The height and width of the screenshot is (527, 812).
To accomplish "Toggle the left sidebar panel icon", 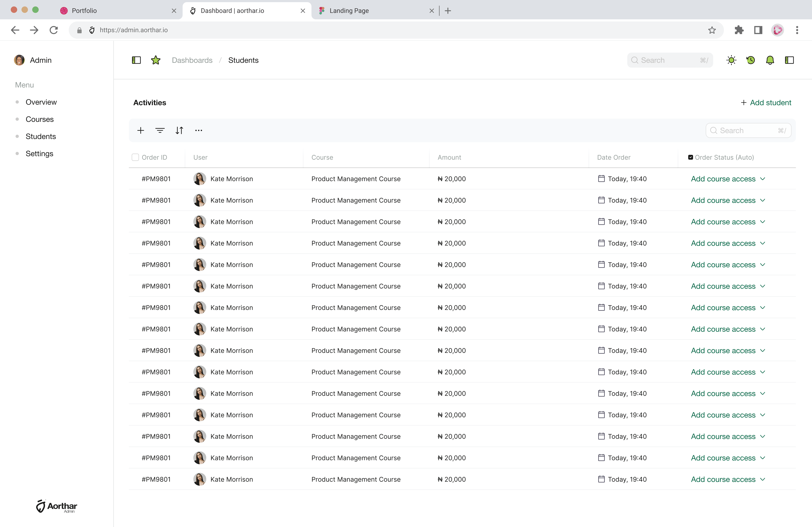I will 136,60.
